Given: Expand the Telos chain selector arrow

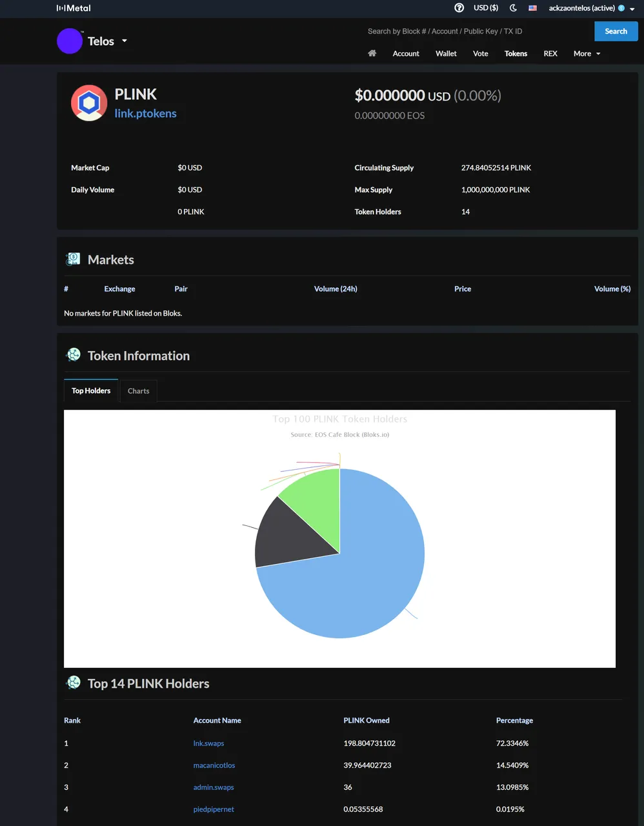Looking at the screenshot, I should pyautogui.click(x=125, y=41).
